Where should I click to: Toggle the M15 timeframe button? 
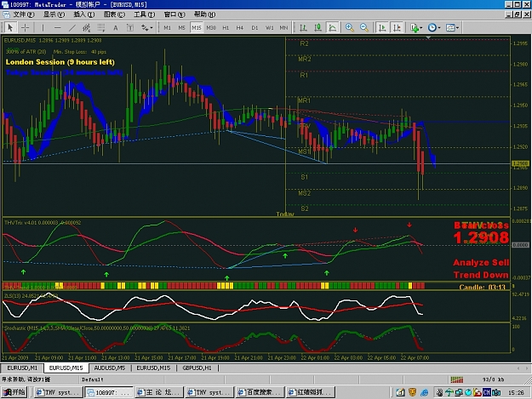point(196,27)
